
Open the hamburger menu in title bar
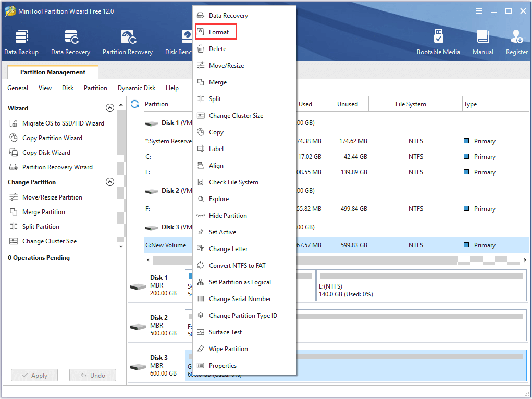click(x=479, y=11)
